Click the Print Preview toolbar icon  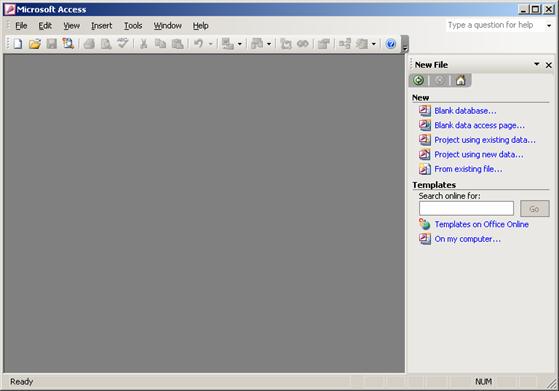point(106,44)
